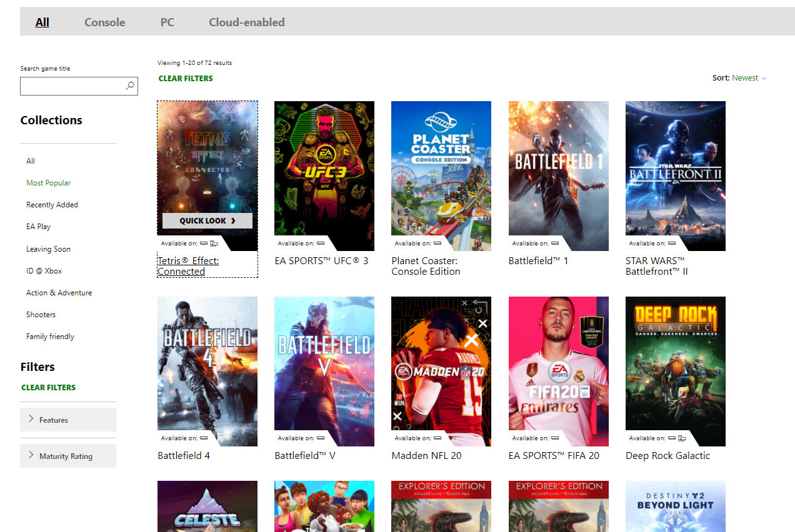The width and height of the screenshot is (795, 532).
Task: Browse the Action & Adventure collection
Action: (x=59, y=293)
